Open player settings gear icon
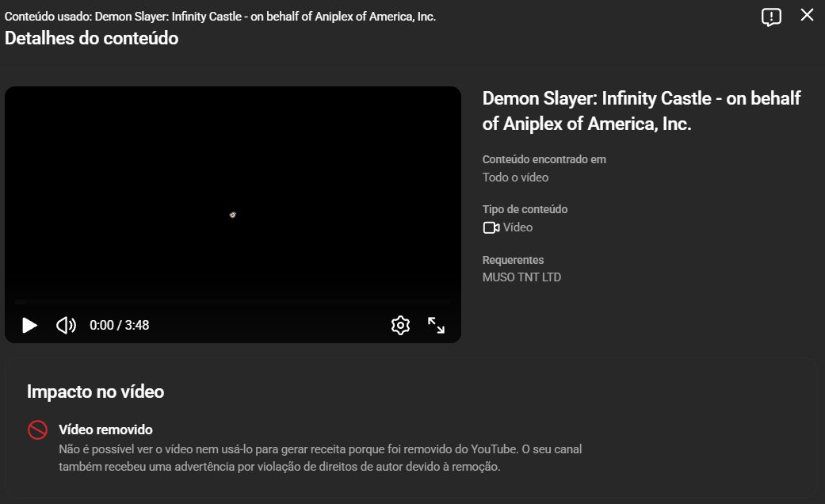This screenshot has width=825, height=504. tap(400, 325)
